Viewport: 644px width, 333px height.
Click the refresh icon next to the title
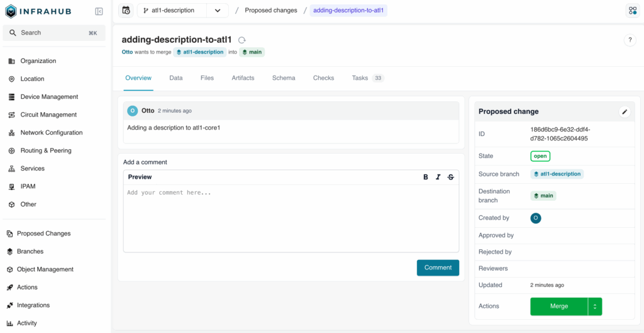242,40
